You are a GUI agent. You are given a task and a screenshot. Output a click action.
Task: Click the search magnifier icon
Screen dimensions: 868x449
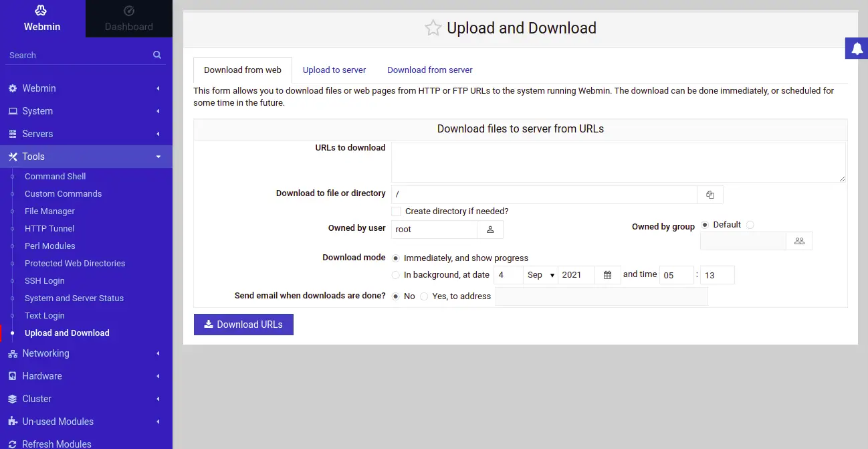point(157,55)
